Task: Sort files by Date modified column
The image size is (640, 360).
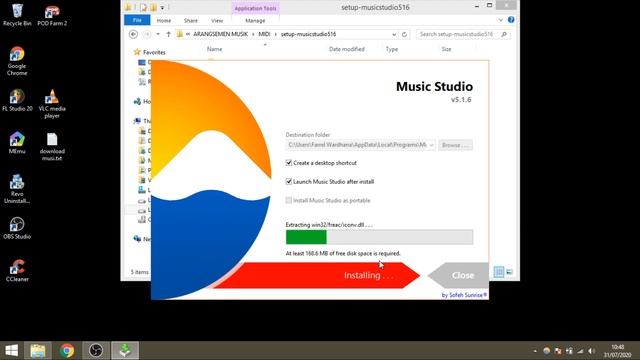Action: (x=347, y=49)
